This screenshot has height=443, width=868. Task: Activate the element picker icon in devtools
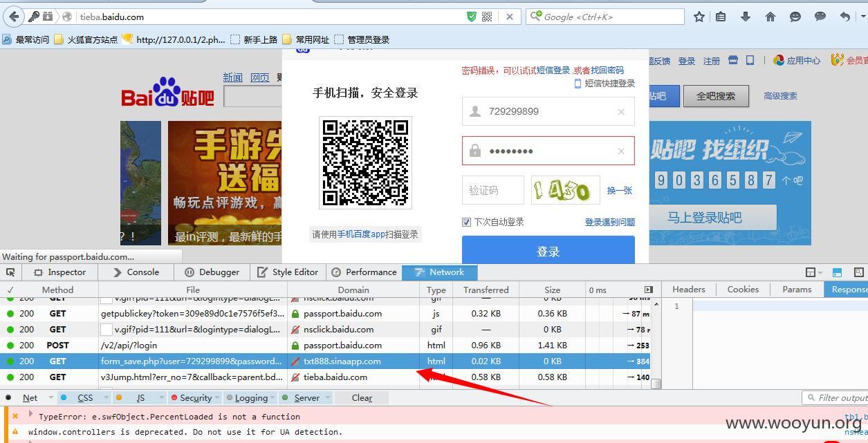tap(10, 272)
